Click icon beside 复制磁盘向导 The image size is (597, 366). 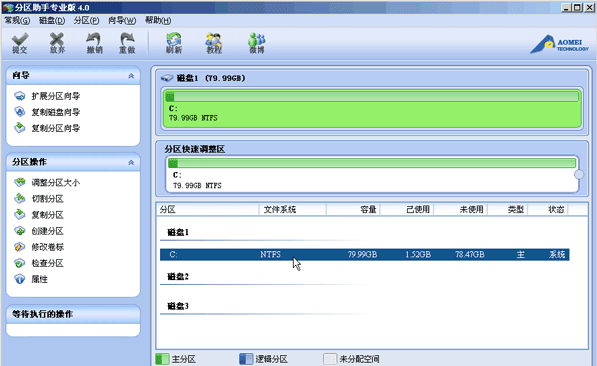click(19, 112)
